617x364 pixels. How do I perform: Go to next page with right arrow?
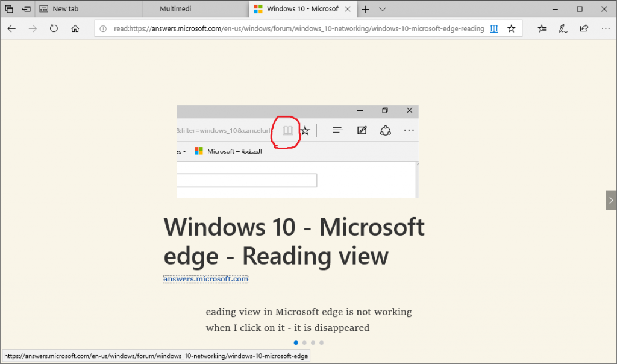click(611, 200)
